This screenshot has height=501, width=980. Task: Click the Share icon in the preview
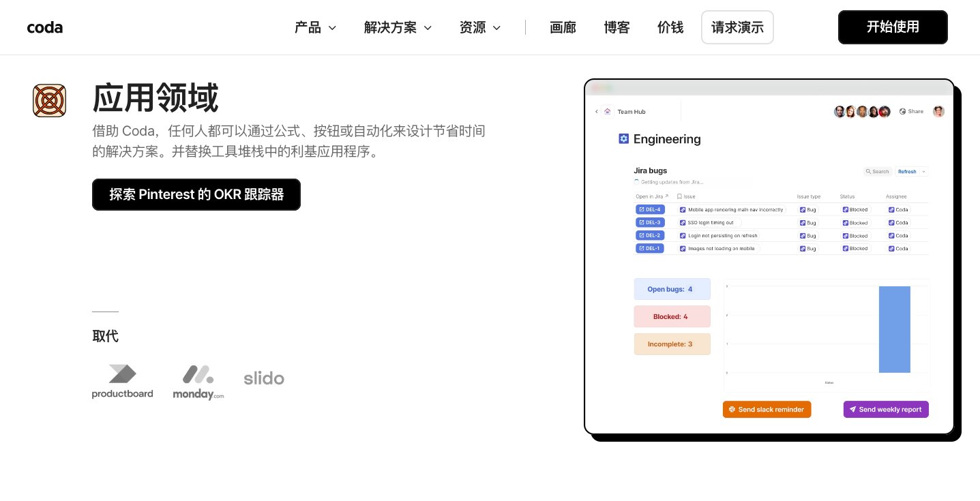[x=903, y=112]
